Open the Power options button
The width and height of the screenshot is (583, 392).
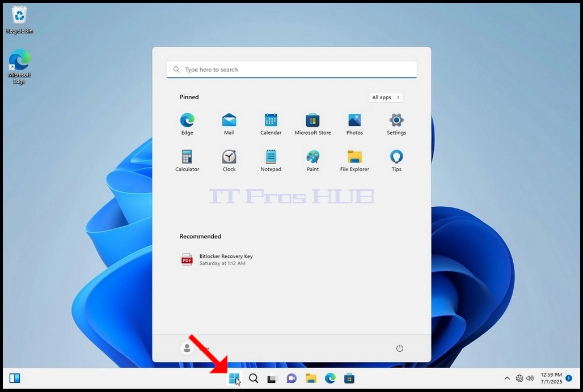coord(400,348)
